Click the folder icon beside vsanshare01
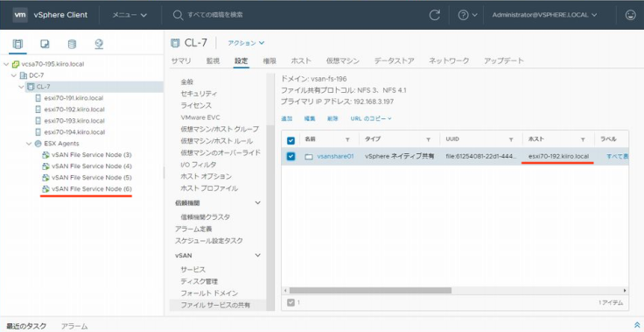Screen dimensions: 644x332 tap(309, 157)
